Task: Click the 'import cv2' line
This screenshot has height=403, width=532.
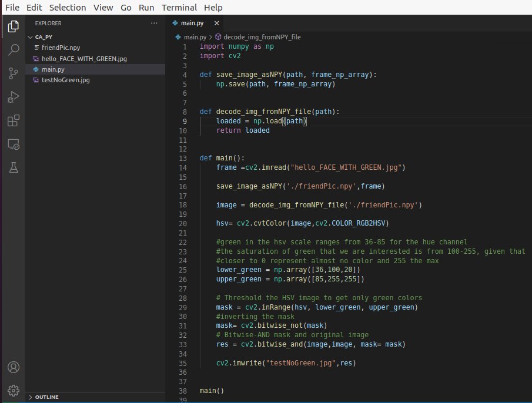Action: (x=220, y=56)
